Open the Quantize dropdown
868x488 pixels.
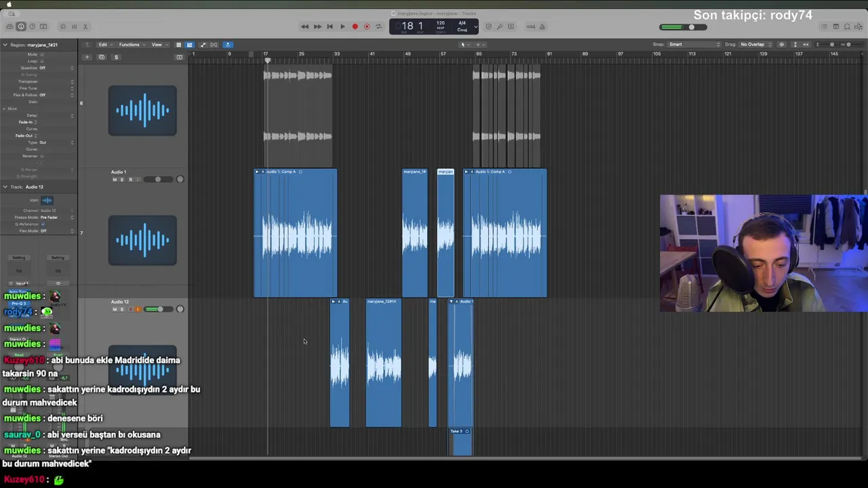56,68
